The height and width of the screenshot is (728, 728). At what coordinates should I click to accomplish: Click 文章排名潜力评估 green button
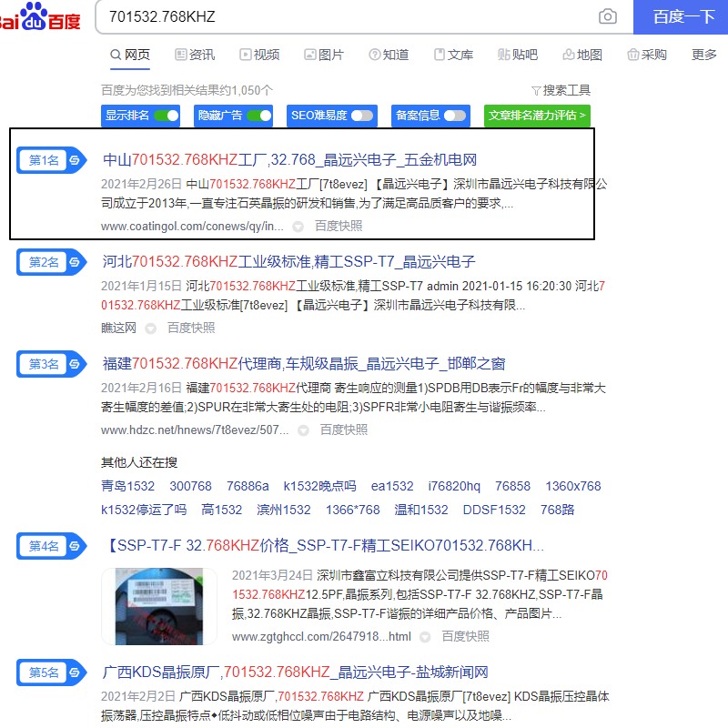click(x=537, y=116)
